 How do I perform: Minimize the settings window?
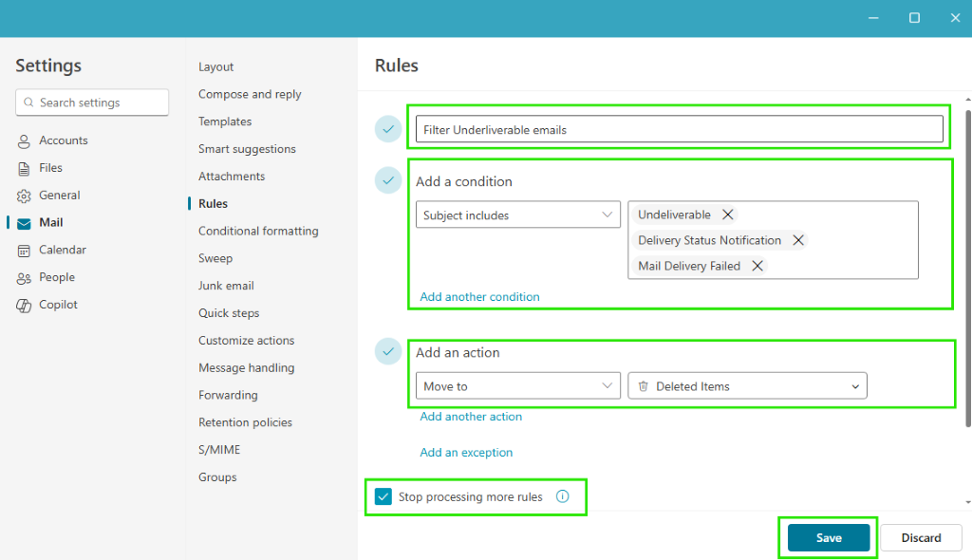point(873,18)
